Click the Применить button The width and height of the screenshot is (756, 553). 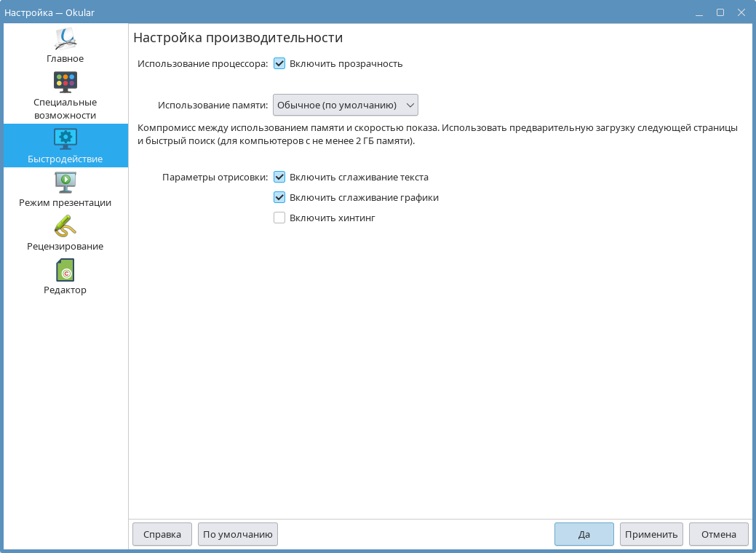click(651, 534)
